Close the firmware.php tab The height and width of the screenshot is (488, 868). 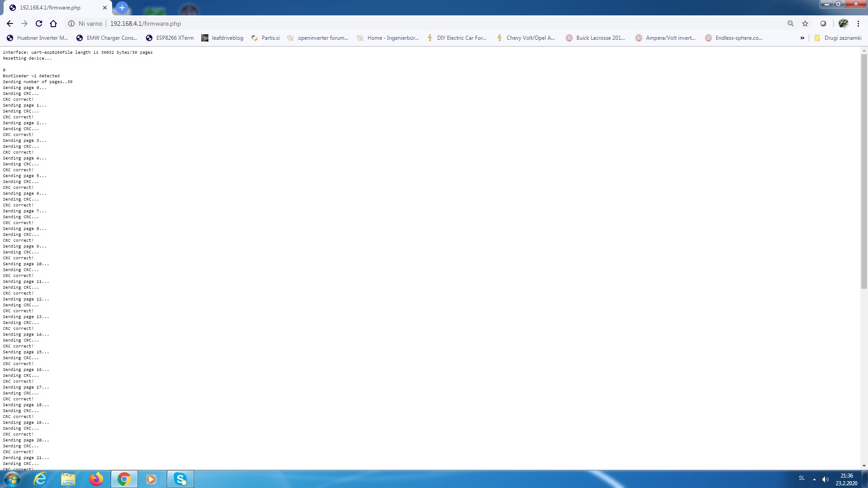(x=105, y=8)
